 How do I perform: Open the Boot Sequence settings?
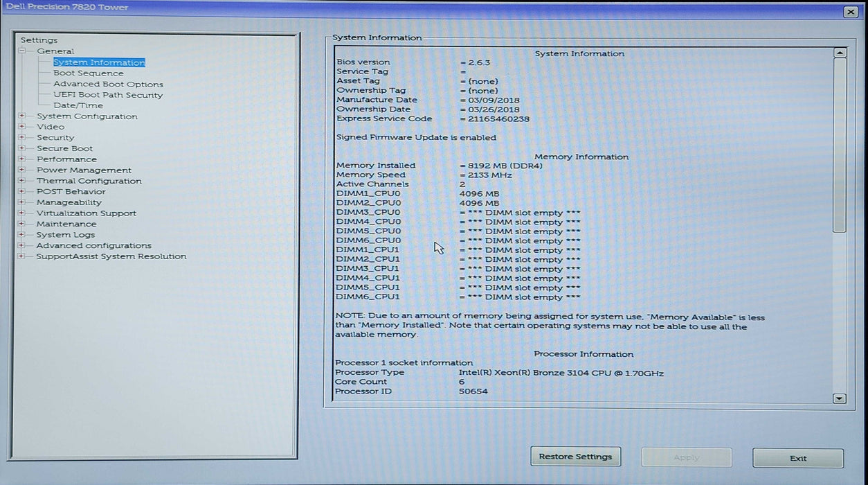[89, 73]
